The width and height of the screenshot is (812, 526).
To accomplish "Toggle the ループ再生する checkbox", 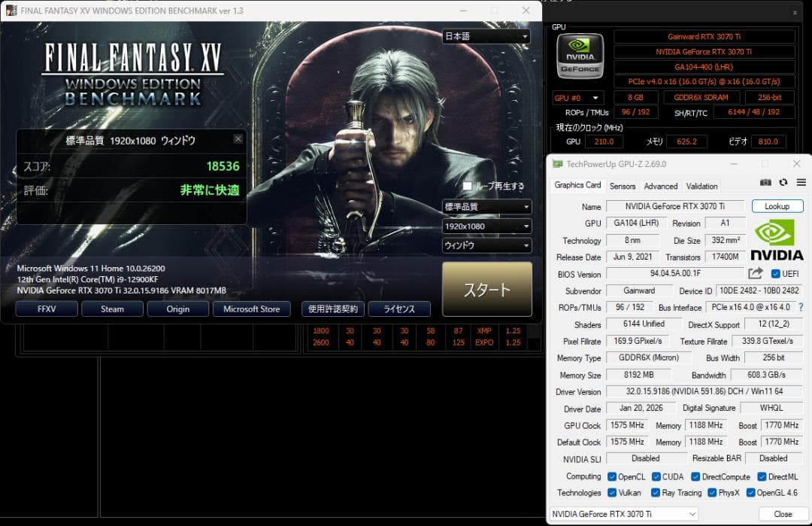I will [x=467, y=186].
